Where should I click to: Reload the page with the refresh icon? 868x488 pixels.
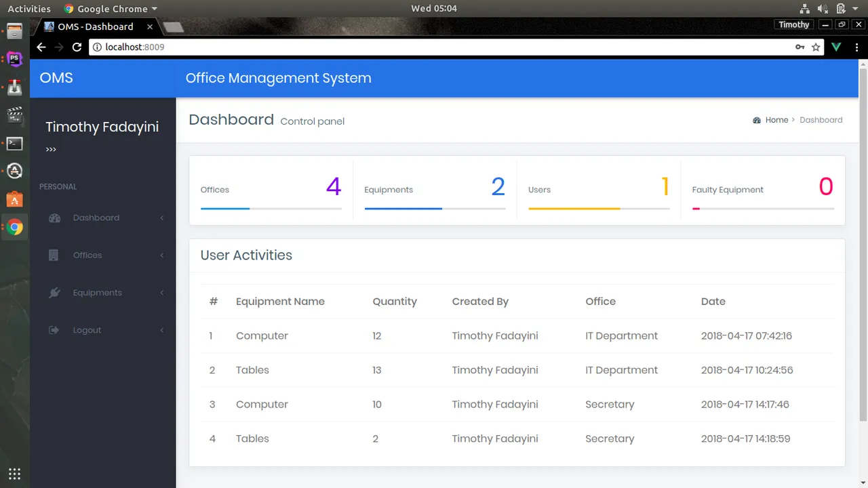coord(77,47)
